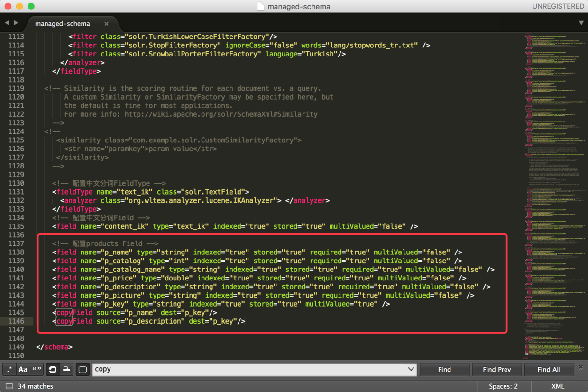Click the TurkishLowerCaseFilterFactory line
This screenshot has width=588, height=392.
(x=173, y=37)
